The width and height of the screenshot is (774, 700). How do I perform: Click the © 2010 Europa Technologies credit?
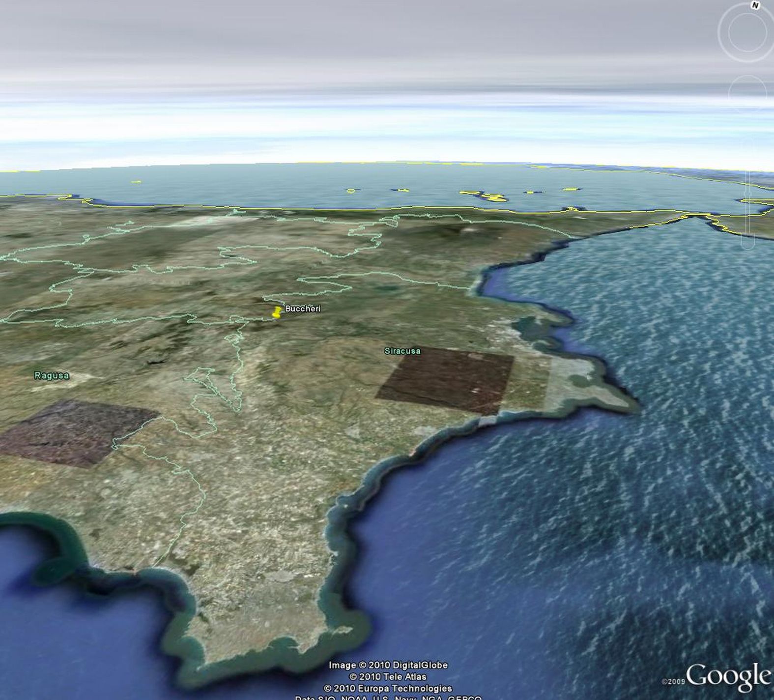click(x=388, y=688)
